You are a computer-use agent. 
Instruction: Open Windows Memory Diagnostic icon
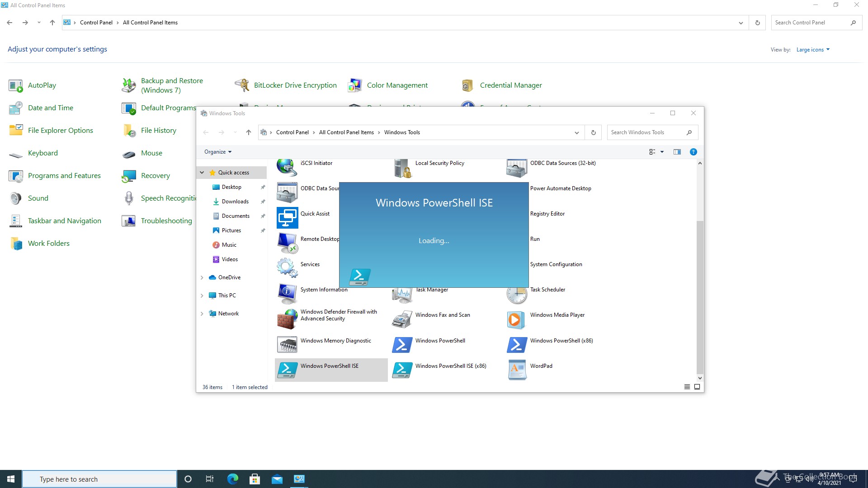click(x=287, y=344)
